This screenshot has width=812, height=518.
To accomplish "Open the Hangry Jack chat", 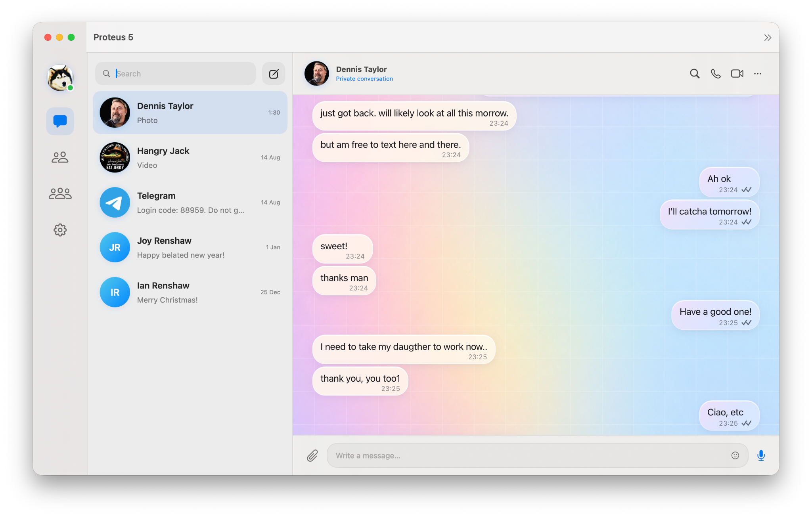I will 190,157.
